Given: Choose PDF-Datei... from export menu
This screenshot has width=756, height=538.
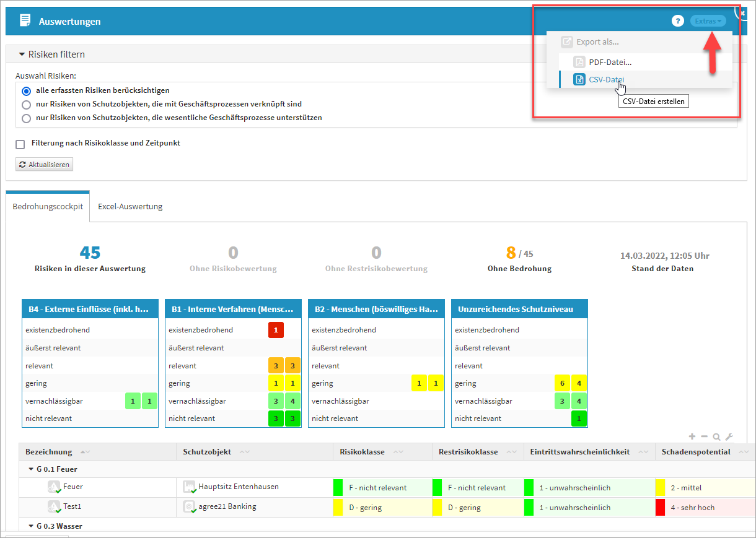Looking at the screenshot, I should 610,63.
